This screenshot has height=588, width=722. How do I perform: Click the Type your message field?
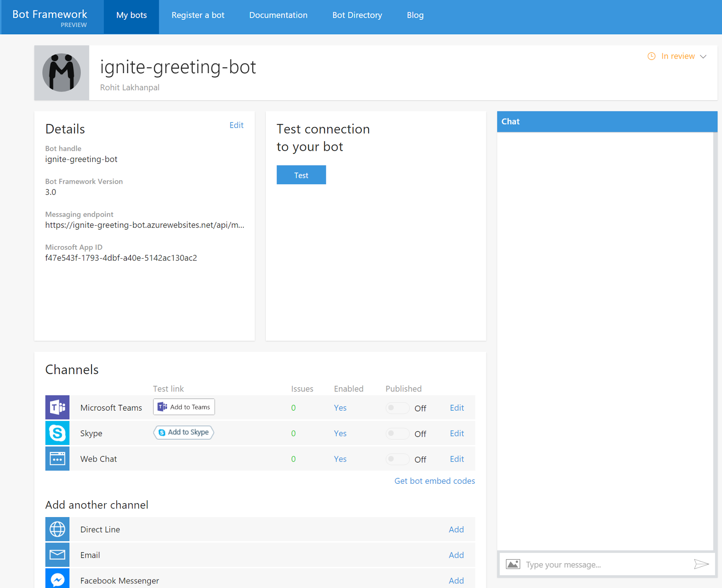(x=587, y=564)
